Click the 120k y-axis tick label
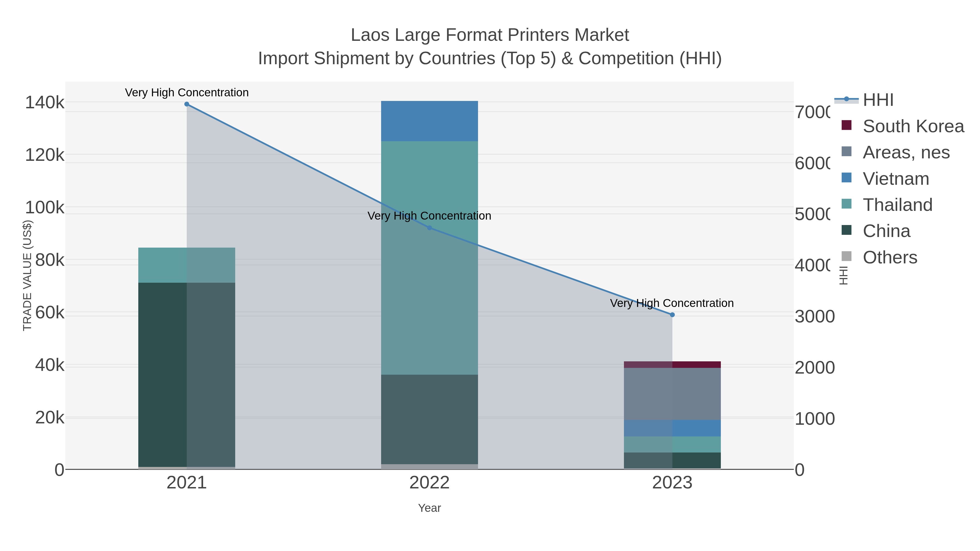The image size is (980, 551). 45,155
